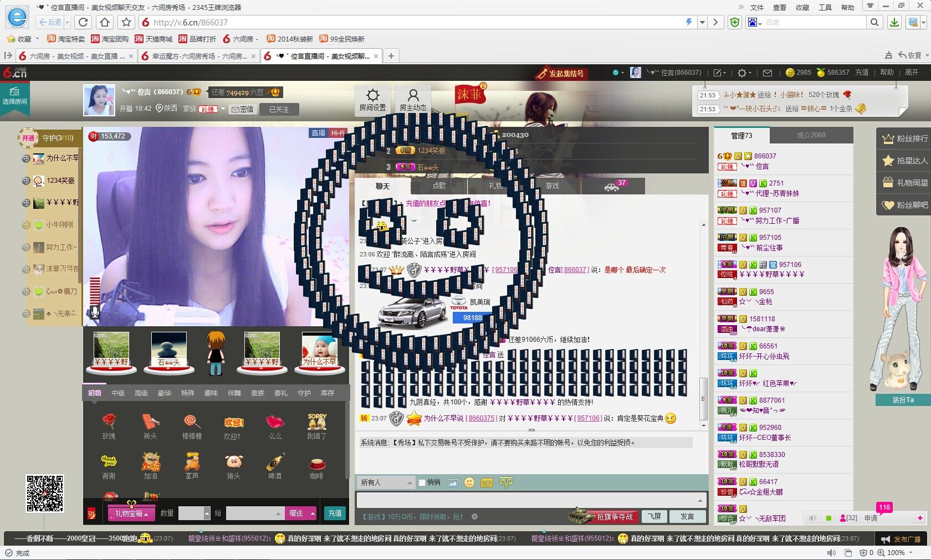Open browser address history dropdown
The height and width of the screenshot is (560, 931).
702,22
